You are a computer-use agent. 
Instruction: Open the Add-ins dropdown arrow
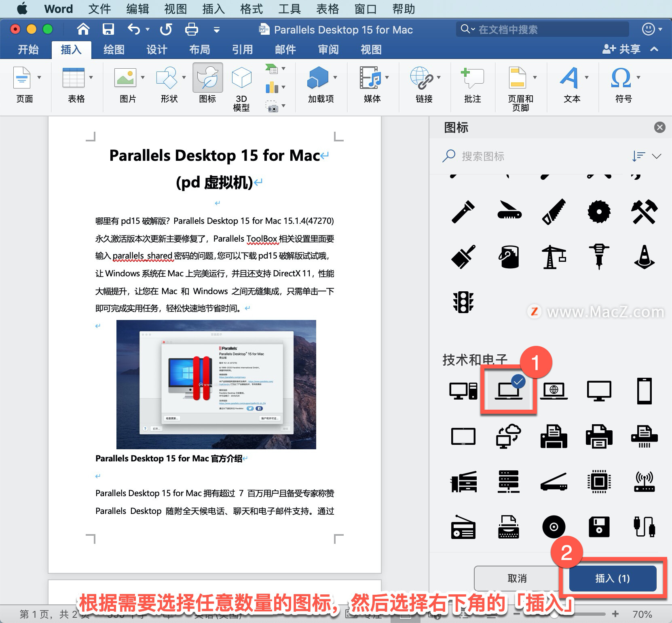tap(335, 78)
